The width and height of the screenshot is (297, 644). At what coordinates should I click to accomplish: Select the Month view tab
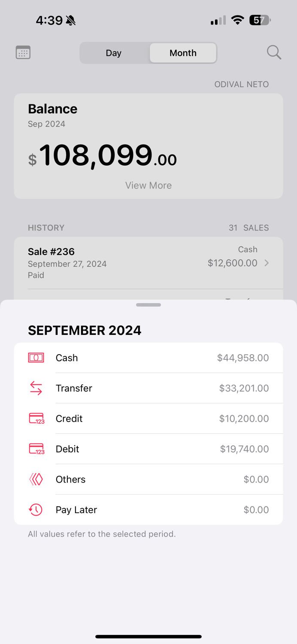[183, 53]
